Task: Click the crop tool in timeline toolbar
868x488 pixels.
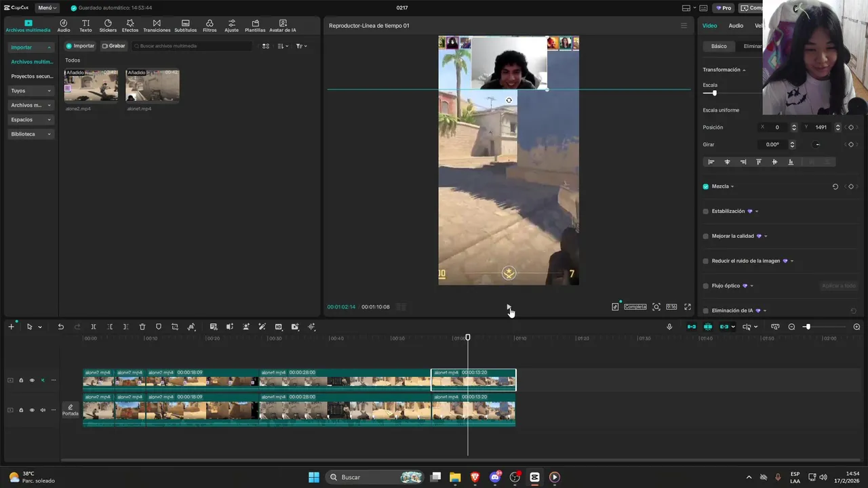Action: coord(175,327)
